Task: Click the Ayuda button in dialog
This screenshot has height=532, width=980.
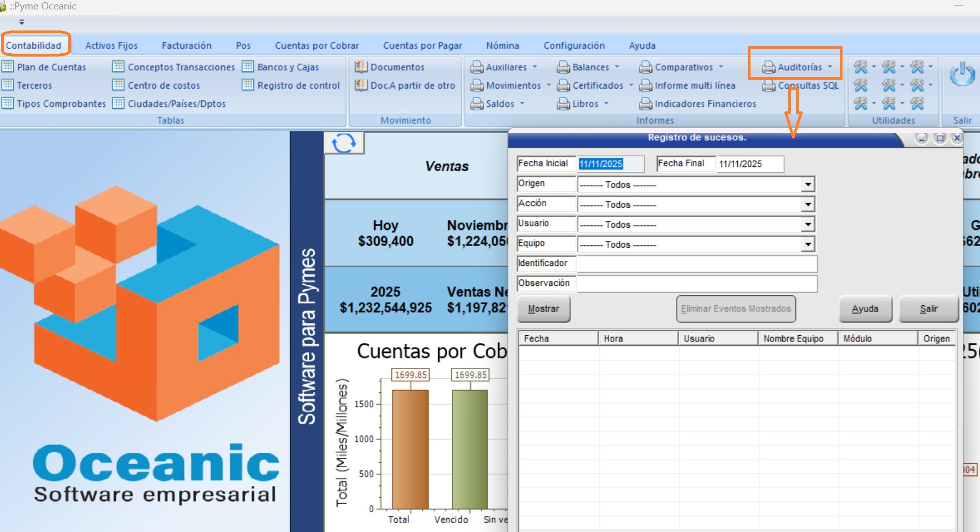Action: [865, 309]
